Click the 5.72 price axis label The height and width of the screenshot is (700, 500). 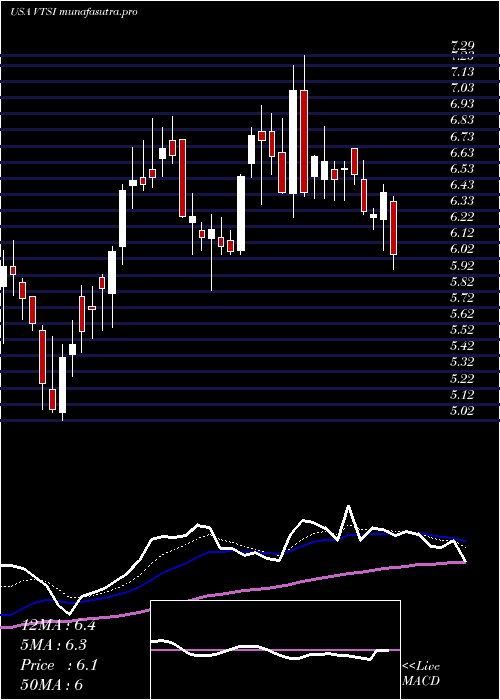tap(462, 298)
